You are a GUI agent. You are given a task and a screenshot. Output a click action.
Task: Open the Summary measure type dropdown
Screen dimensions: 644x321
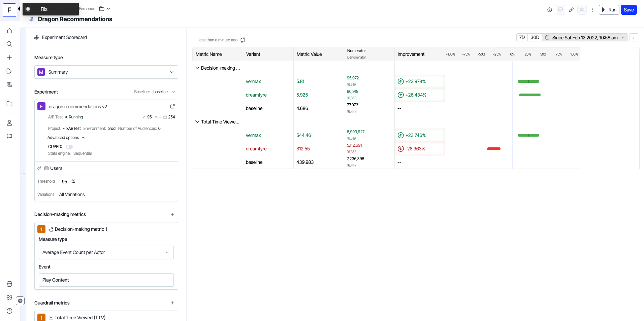click(106, 72)
